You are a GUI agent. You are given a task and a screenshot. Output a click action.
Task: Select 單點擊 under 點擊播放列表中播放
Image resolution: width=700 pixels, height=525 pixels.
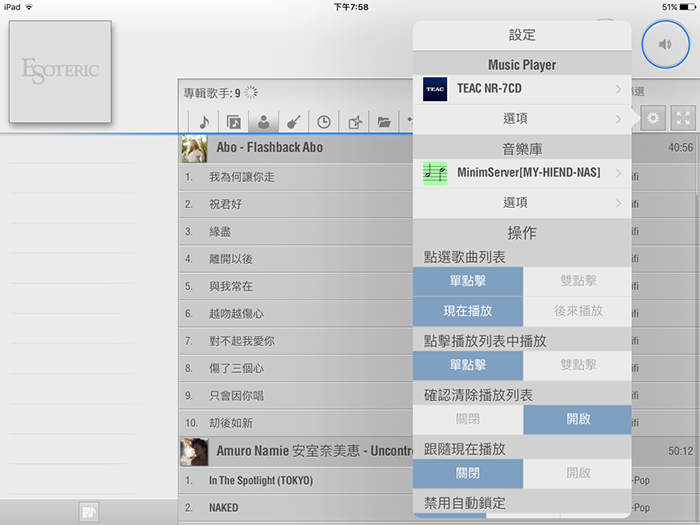[468, 365]
